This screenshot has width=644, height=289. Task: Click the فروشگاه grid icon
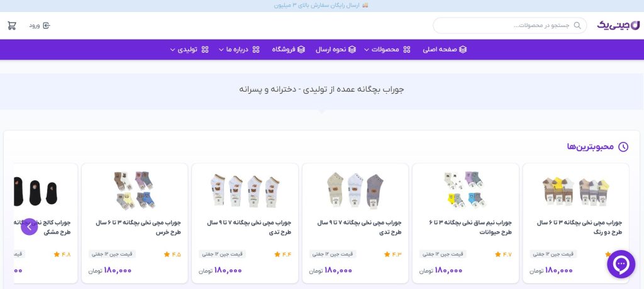(x=301, y=50)
